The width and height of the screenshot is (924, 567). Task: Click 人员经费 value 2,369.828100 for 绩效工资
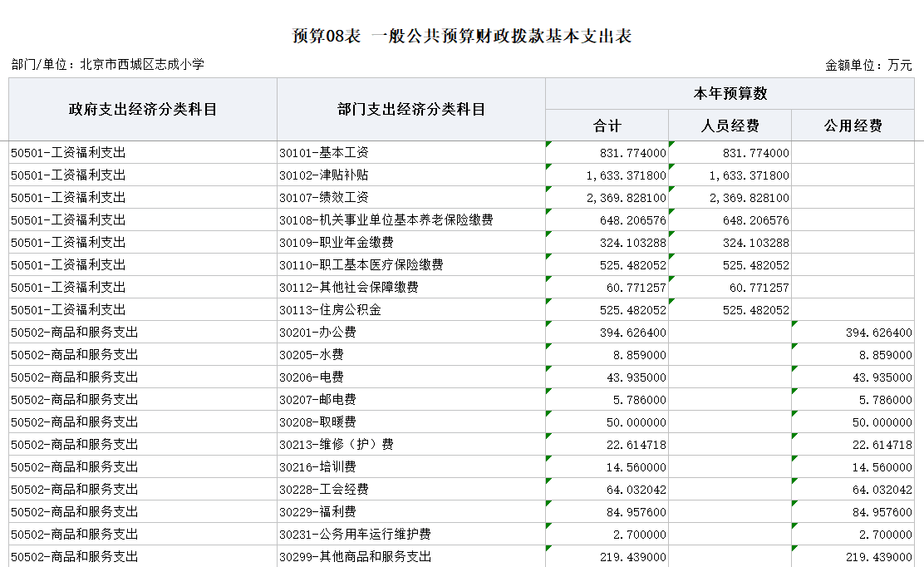[730, 197]
